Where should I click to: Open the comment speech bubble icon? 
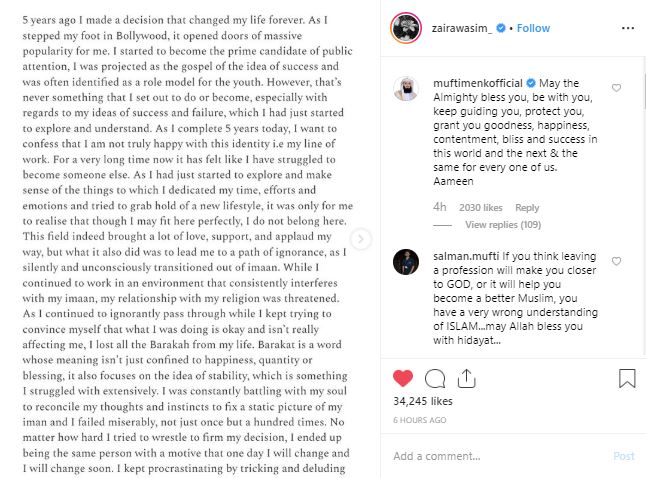(435, 378)
